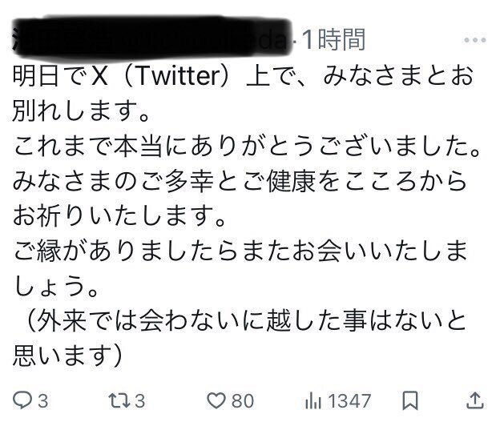Screen dimensions: 504x422
Task: Click the like count 80
Action: 243,401
